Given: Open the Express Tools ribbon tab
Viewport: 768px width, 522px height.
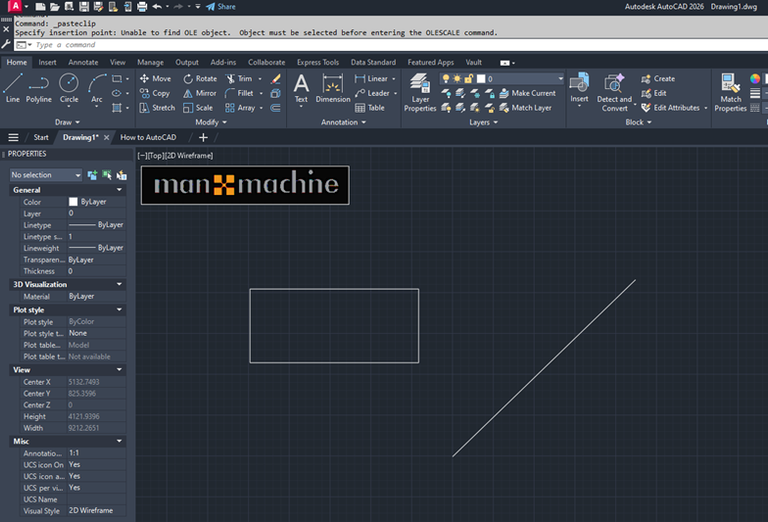Looking at the screenshot, I should coord(317,62).
